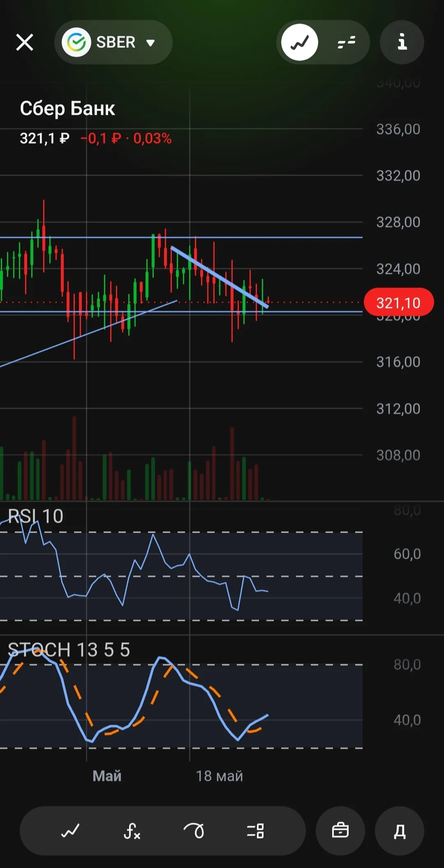Image resolution: width=444 pixels, height=868 pixels.
Task: Select the drawing tools icon
Action: click(194, 831)
